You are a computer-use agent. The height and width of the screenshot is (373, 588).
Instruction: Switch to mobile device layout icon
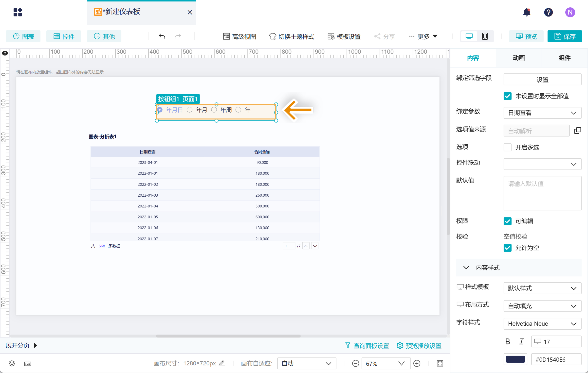[485, 36]
